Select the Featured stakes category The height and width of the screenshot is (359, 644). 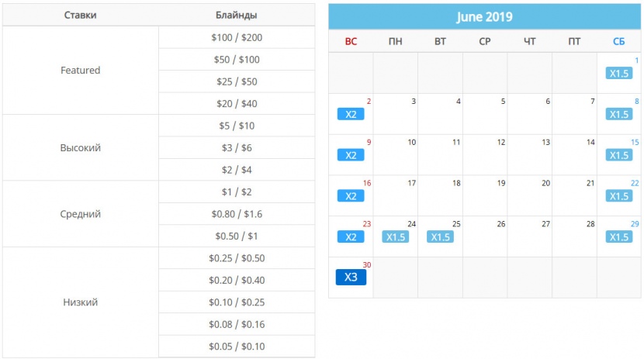(x=81, y=71)
